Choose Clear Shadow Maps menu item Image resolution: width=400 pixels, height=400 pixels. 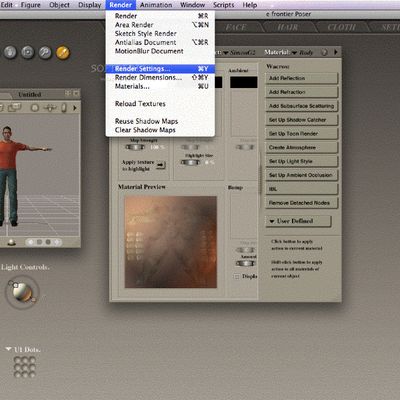[160, 130]
